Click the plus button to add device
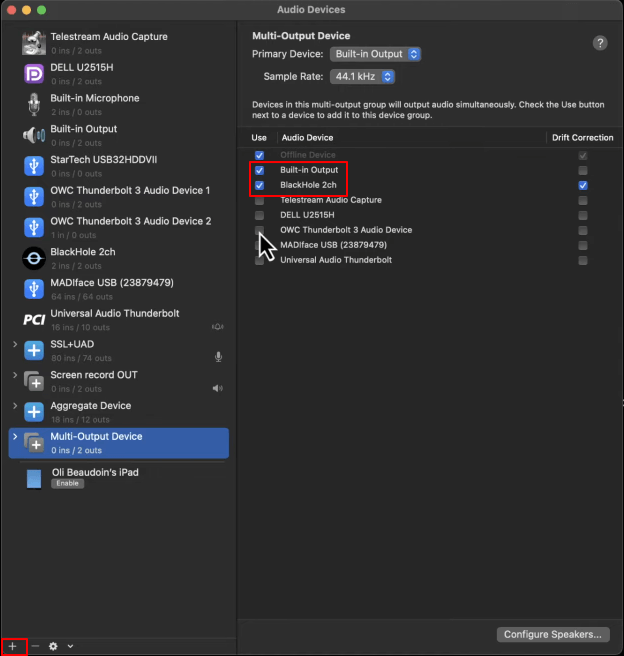Viewport: 624px width, 656px height. tap(12, 646)
